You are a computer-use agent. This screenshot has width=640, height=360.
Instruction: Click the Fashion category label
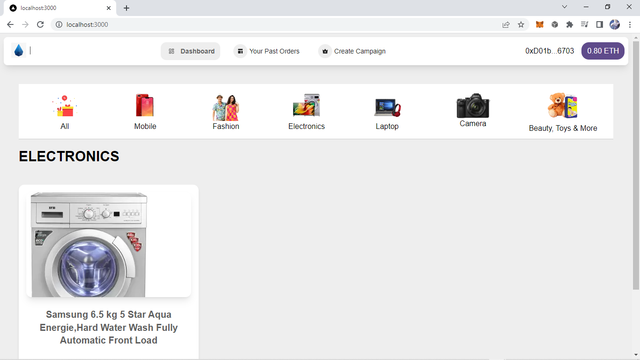click(x=226, y=127)
